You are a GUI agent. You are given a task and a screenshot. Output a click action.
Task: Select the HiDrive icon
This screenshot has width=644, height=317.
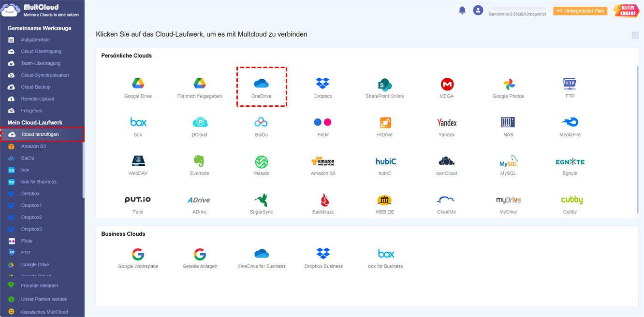pos(385,122)
